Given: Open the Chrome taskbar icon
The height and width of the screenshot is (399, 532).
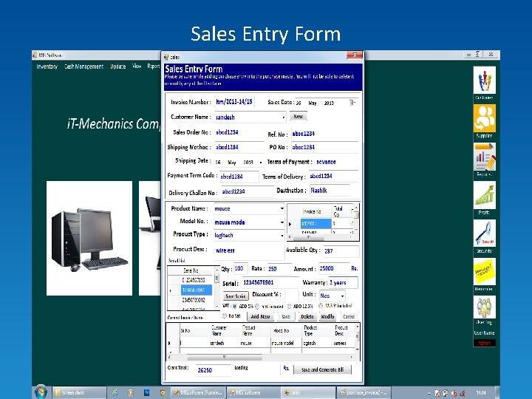Looking at the screenshot, I should point(162,392).
